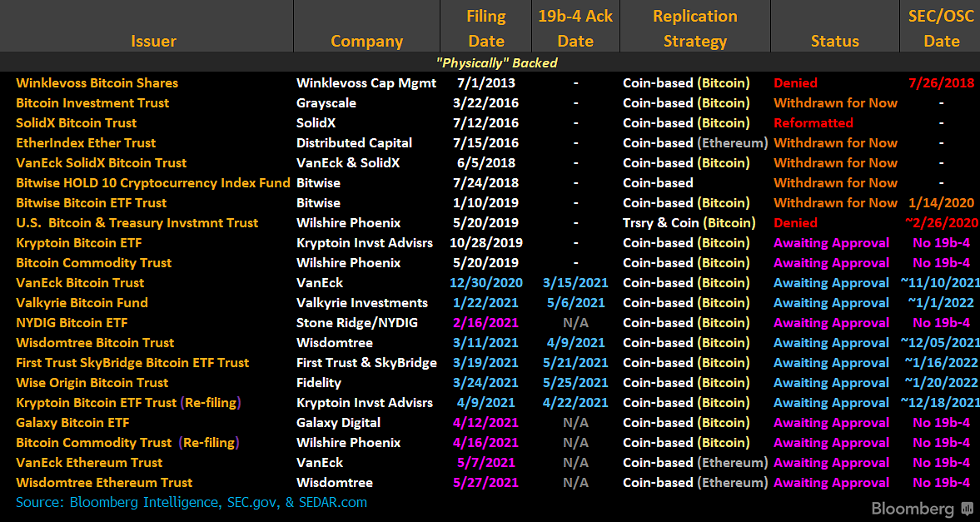Select the VanEck SolidX Bitcoin Trust issuer cell
Viewport: 980px width, 522px height.
pos(102,162)
